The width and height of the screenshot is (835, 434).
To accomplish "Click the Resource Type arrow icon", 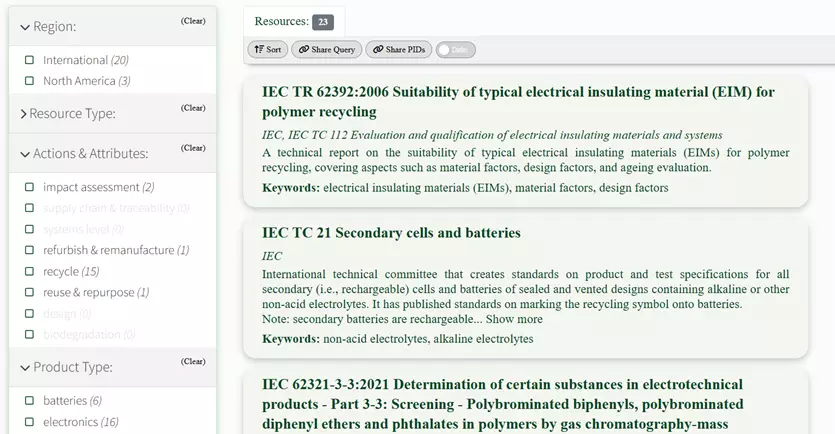I will coord(23,114).
